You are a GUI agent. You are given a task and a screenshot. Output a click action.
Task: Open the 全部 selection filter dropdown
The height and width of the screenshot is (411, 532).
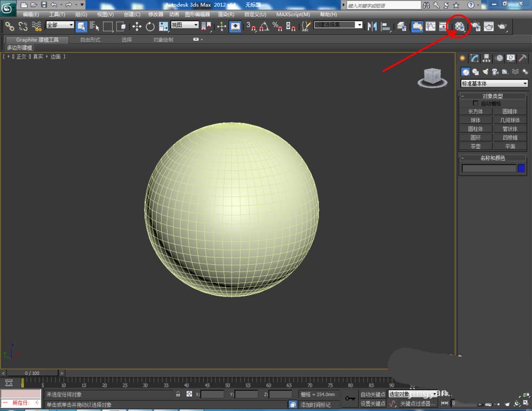click(x=60, y=25)
